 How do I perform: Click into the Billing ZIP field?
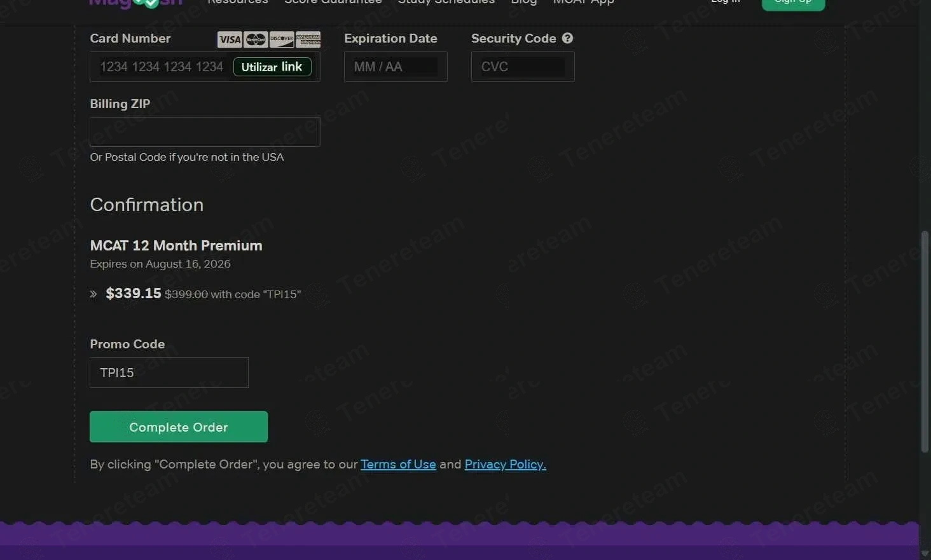tap(205, 132)
